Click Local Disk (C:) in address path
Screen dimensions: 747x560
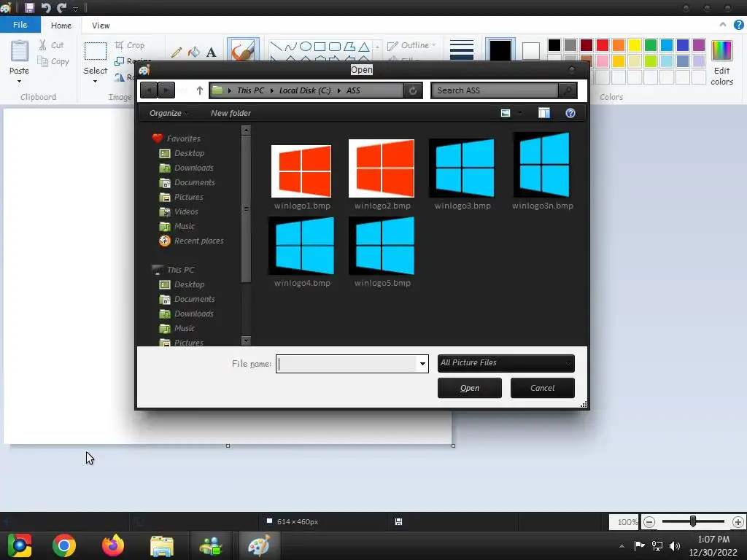[305, 90]
